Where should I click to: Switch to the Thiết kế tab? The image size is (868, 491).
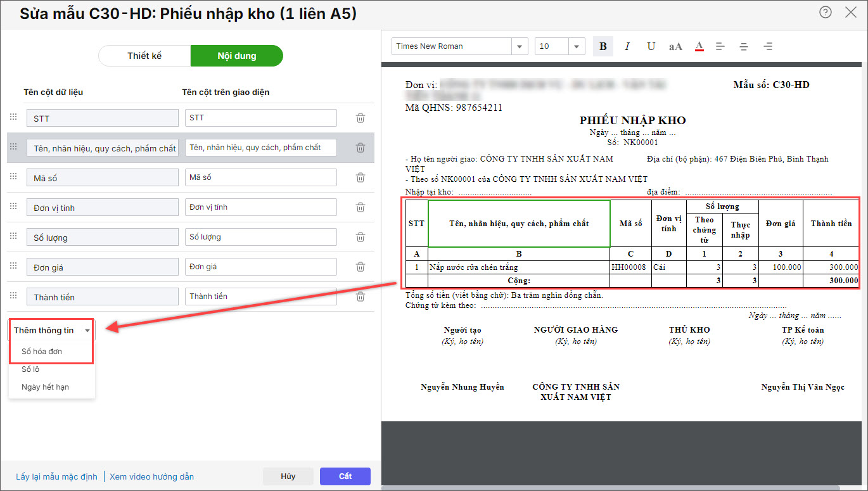point(144,56)
